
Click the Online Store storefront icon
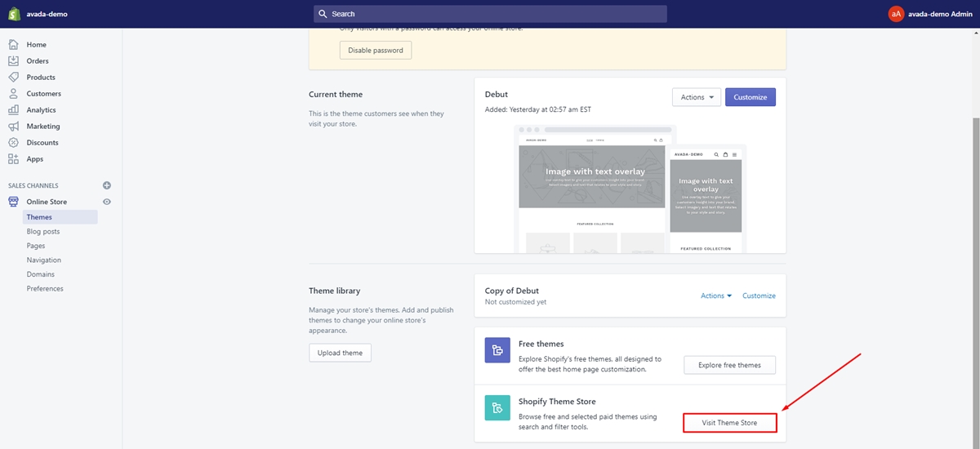[13, 202]
